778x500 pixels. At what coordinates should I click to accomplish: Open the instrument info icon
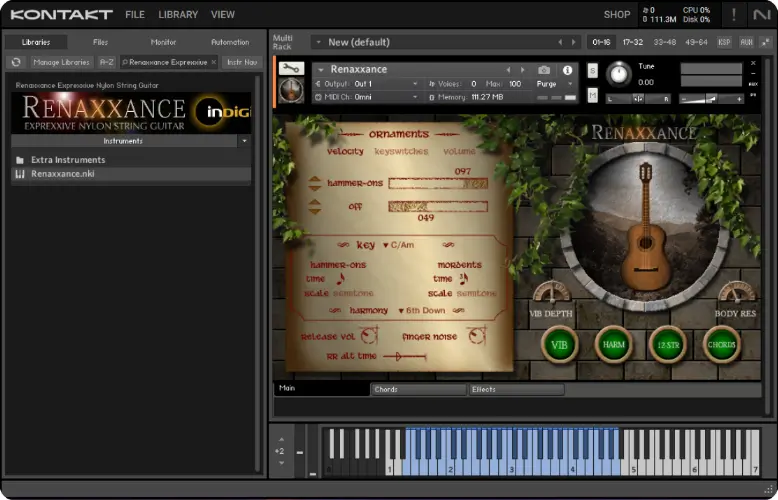click(x=567, y=70)
